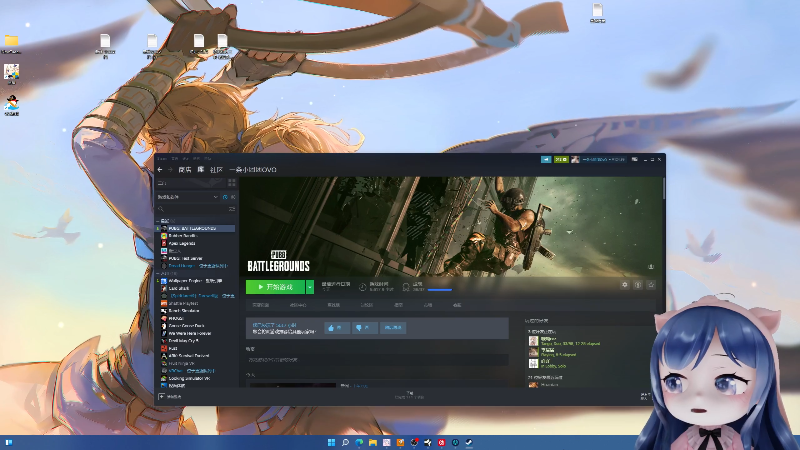Open the 社区 community tab
Image resolution: width=800 pixels, height=450 pixels.
click(x=216, y=169)
